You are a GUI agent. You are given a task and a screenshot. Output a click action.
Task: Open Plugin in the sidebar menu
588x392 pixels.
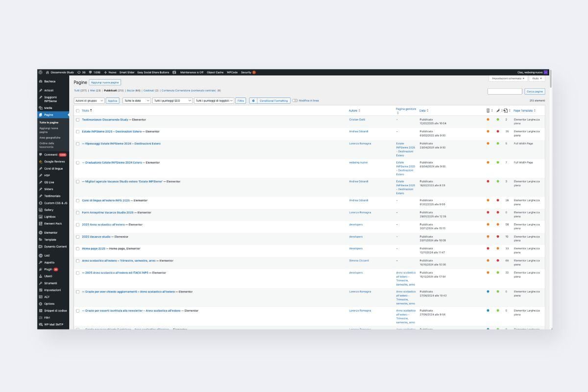click(48, 269)
